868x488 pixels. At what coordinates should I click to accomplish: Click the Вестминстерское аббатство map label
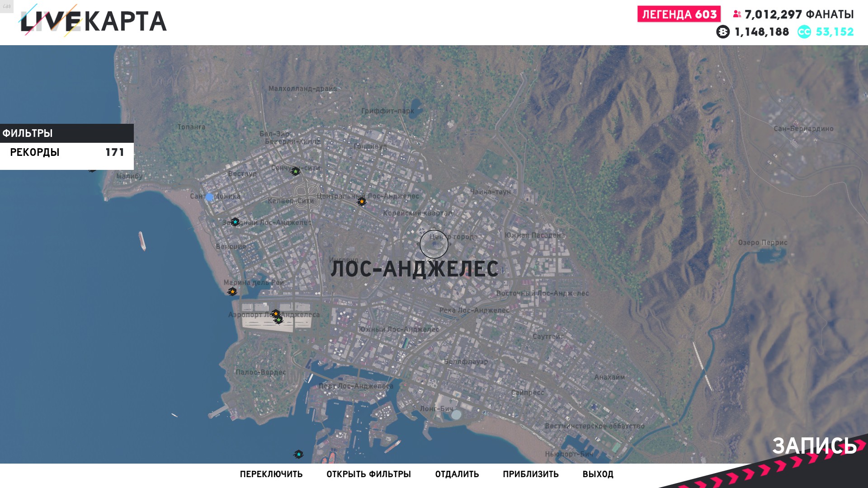click(x=594, y=426)
